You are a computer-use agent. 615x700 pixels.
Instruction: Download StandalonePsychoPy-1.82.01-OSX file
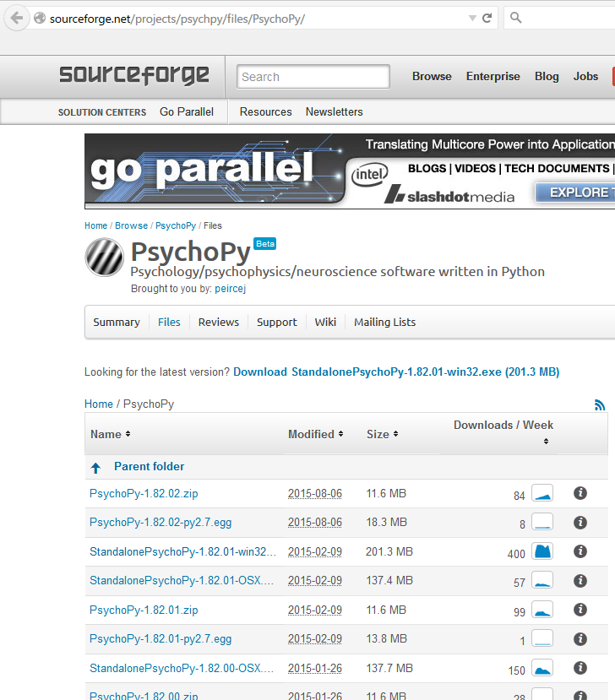[x=182, y=580]
